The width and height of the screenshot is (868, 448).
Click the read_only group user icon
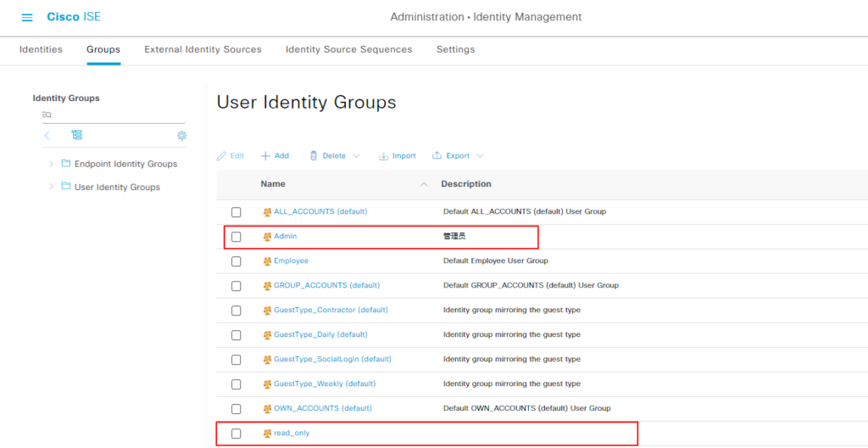(267, 434)
